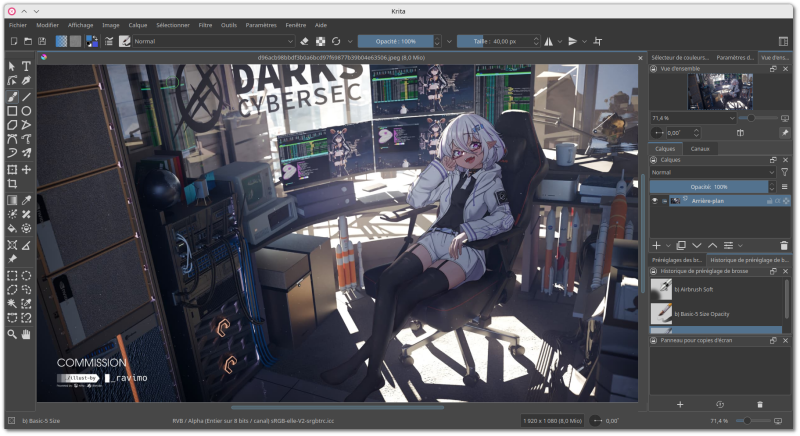Viewport: 800px width, 436px height.
Task: Select the b) Basic-5 Size Opacity preset
Action: tap(716, 314)
